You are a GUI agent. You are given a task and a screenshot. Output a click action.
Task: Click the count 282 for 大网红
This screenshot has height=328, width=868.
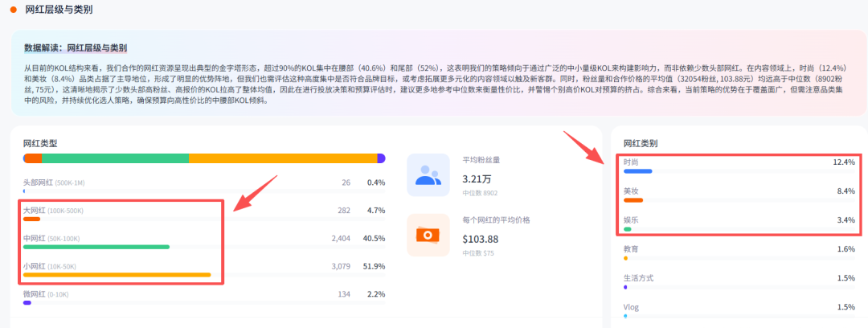tap(344, 211)
